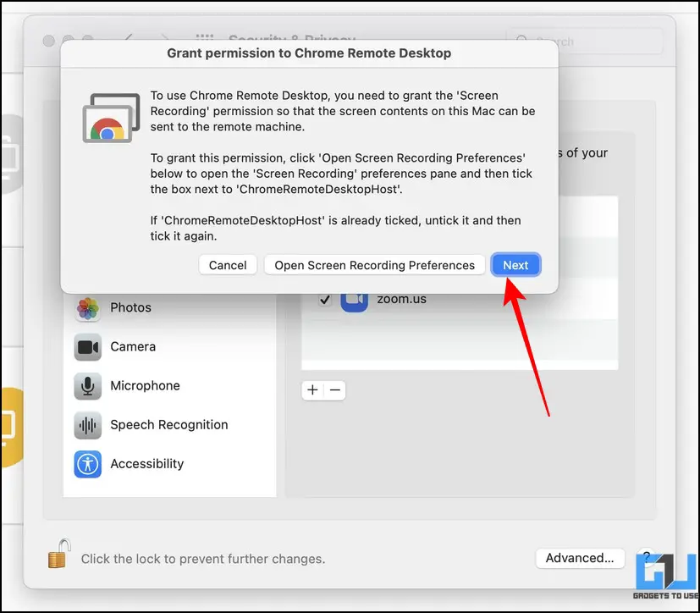Uncheck the zoom.us checkbox

click(x=325, y=299)
